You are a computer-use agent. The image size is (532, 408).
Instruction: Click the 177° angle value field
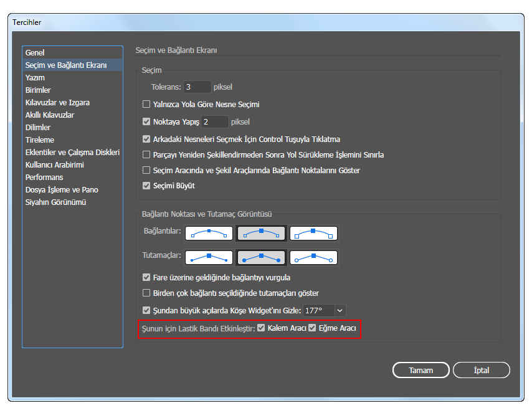pyautogui.click(x=319, y=311)
